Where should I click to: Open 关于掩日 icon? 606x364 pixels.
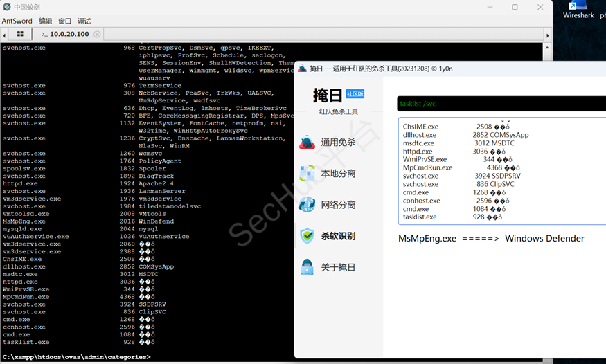tap(308, 267)
